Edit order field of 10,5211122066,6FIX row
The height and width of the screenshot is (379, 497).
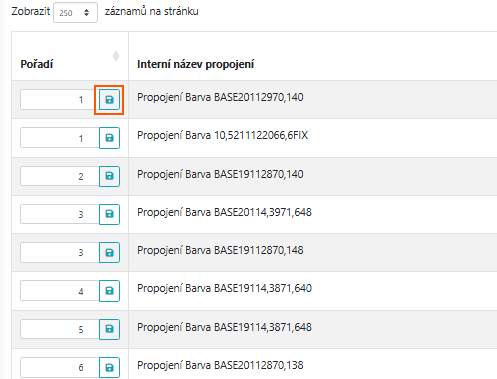point(60,138)
